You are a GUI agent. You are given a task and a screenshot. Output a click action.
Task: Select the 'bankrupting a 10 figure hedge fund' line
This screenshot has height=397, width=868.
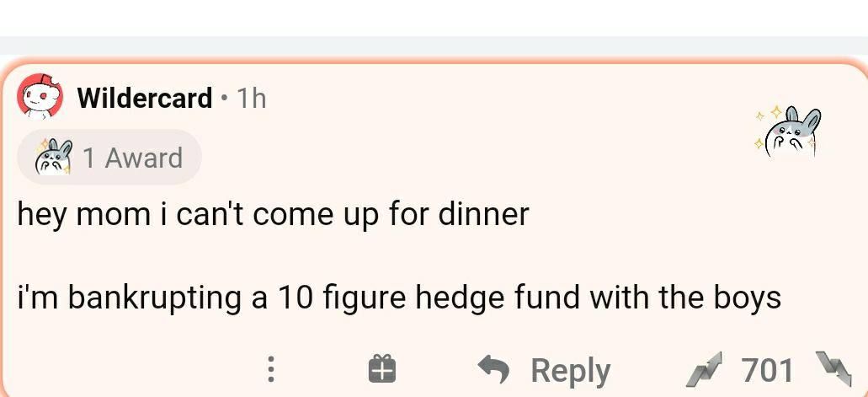(398, 298)
